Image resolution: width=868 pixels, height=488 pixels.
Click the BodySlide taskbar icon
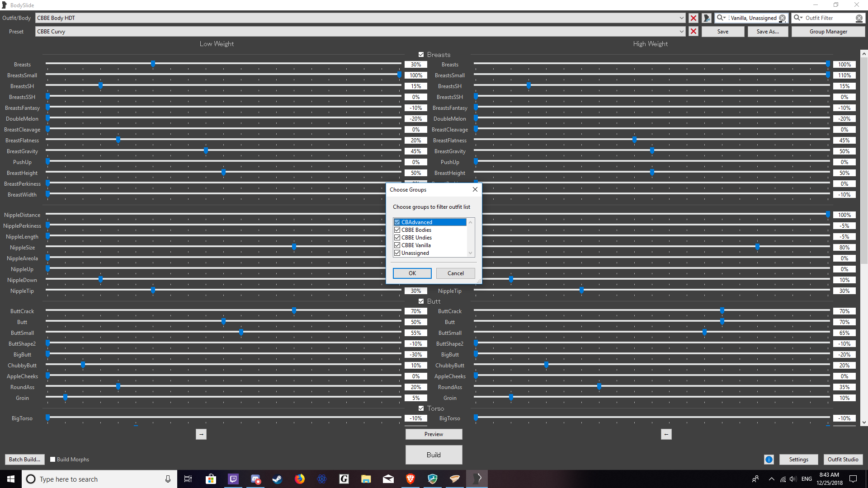point(477,479)
